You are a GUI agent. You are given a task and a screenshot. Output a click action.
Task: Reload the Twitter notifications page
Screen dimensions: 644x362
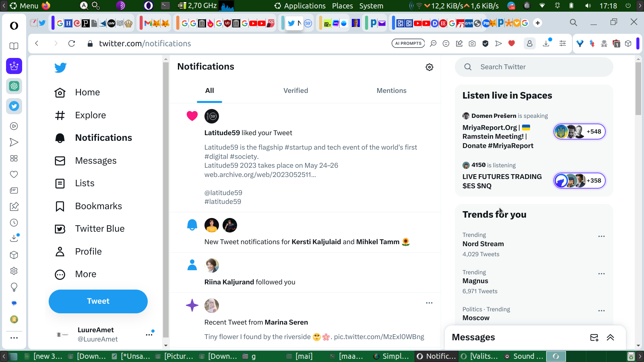point(72,43)
